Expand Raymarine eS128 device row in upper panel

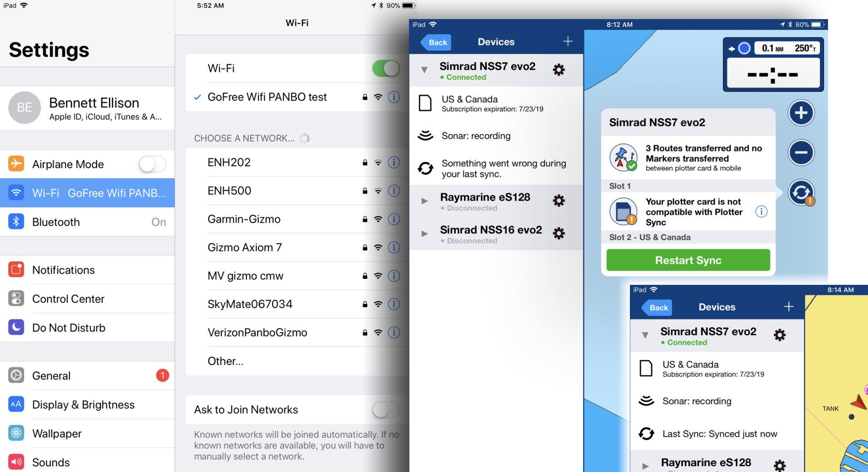point(424,201)
